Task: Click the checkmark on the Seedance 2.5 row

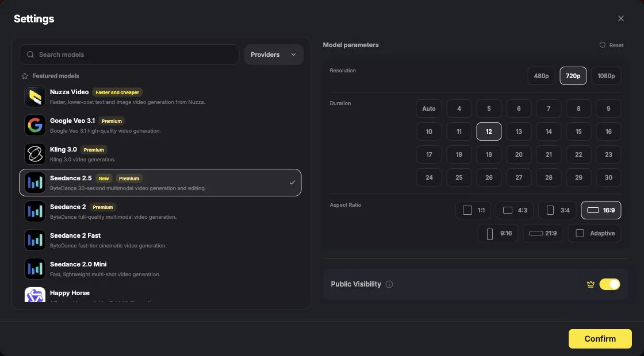Action: pos(292,183)
